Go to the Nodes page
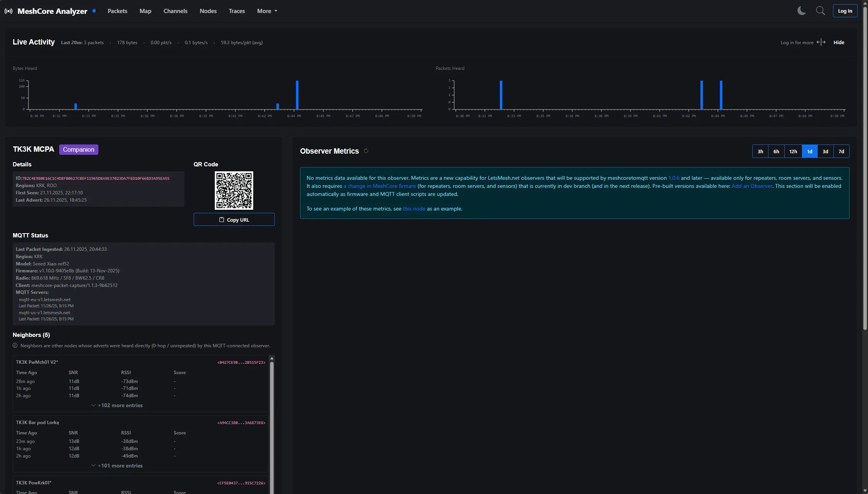This screenshot has width=868, height=494. pyautogui.click(x=208, y=11)
